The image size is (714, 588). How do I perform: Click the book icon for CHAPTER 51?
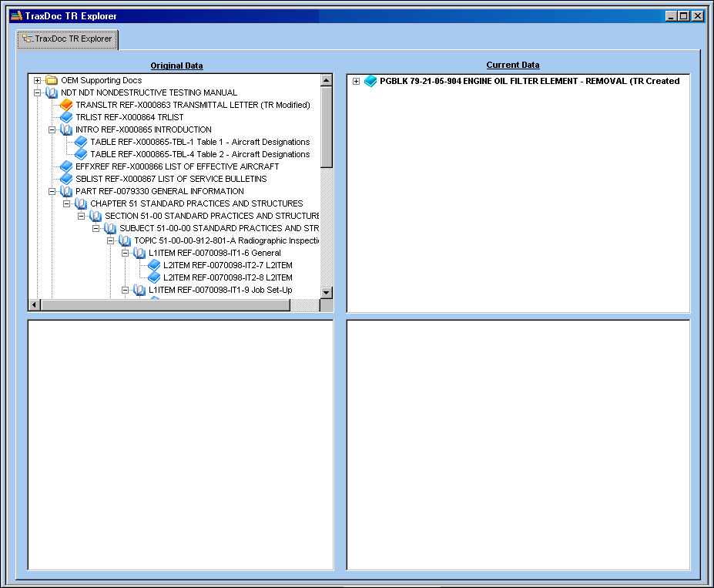(81, 203)
